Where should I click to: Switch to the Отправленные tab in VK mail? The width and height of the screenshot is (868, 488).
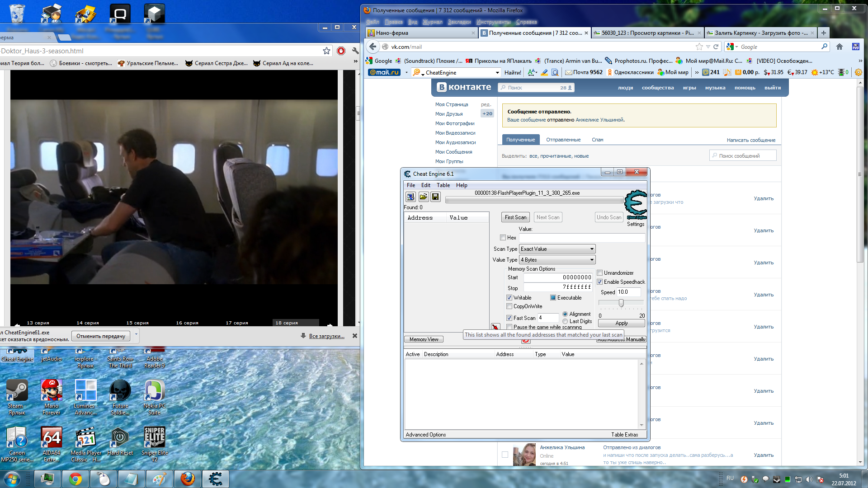click(x=563, y=140)
